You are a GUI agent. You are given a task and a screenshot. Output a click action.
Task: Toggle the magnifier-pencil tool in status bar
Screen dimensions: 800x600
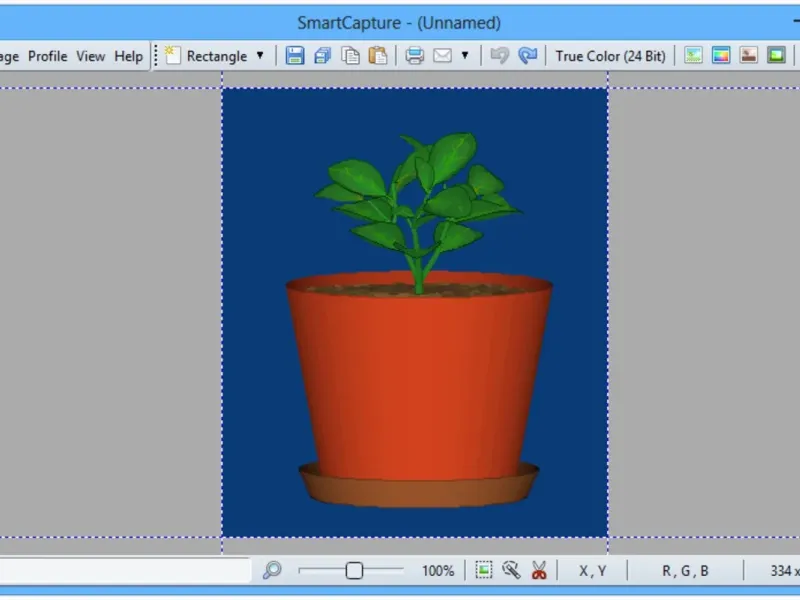coord(512,570)
